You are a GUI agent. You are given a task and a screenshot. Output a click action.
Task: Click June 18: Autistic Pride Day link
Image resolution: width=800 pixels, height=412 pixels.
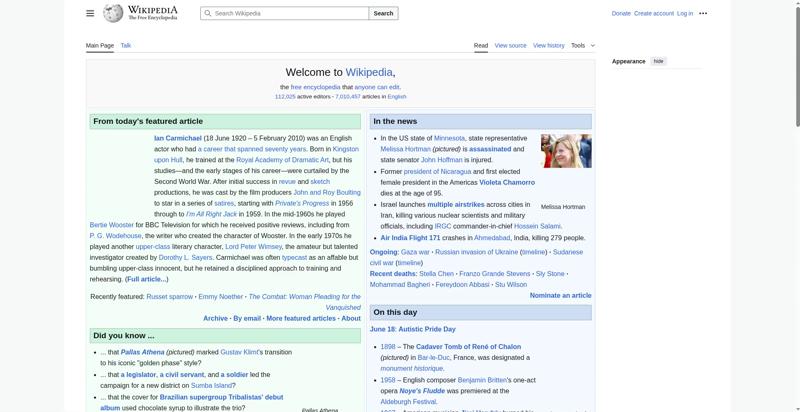pyautogui.click(x=413, y=329)
